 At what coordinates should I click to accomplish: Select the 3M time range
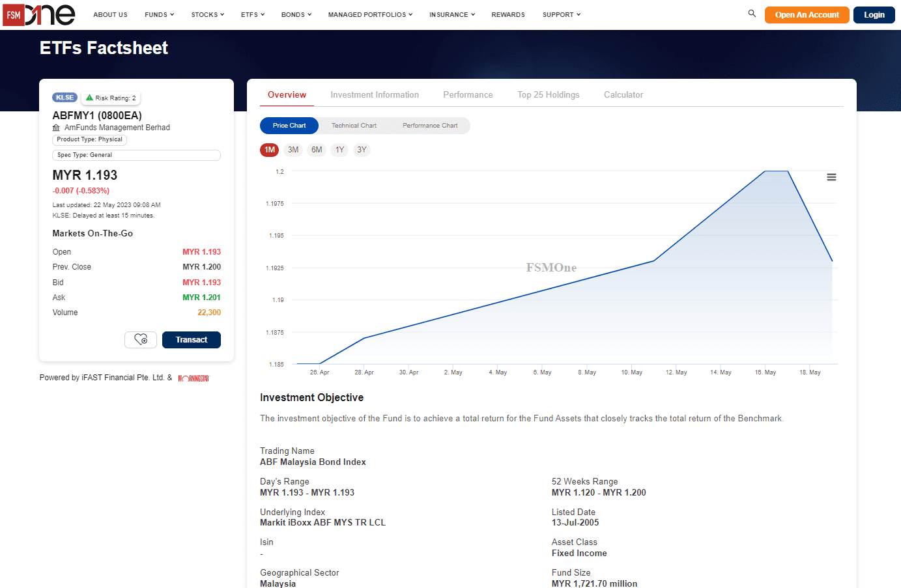[293, 150]
